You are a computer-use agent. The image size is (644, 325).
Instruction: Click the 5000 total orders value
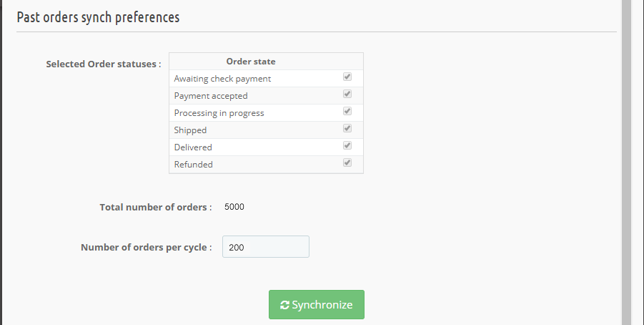tap(234, 207)
